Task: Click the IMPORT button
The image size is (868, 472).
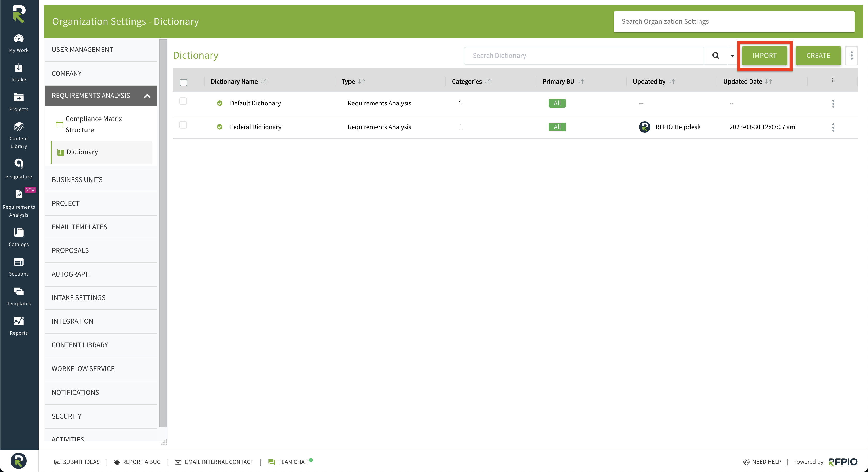Action: point(764,56)
